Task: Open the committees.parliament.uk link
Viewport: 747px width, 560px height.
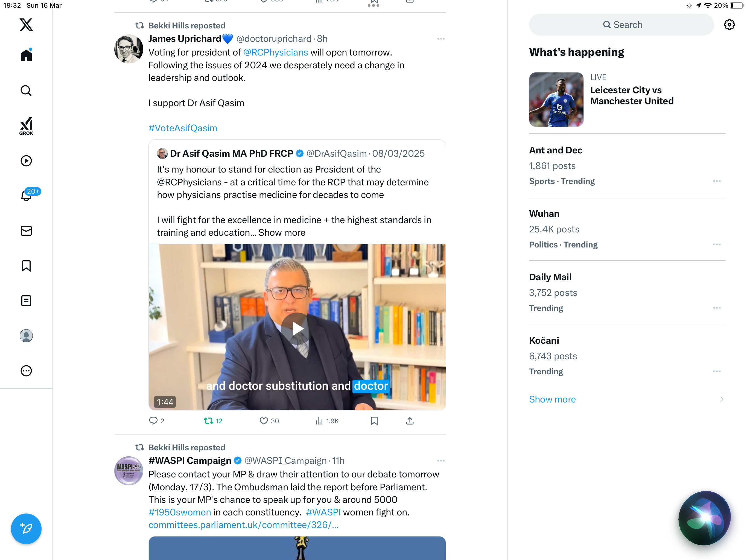Action: [x=243, y=524]
